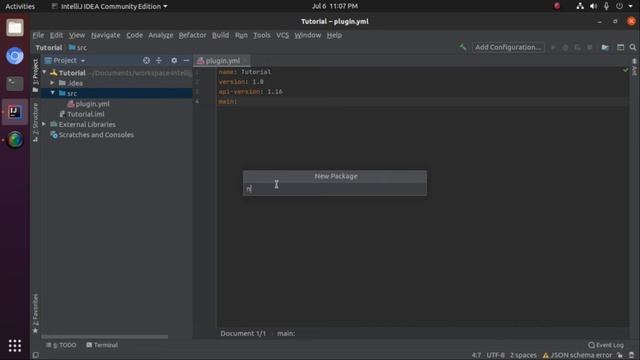This screenshot has height=360, width=640.
Task: Click the tool windows toggle icon bottom-left
Action: [x=36, y=356]
